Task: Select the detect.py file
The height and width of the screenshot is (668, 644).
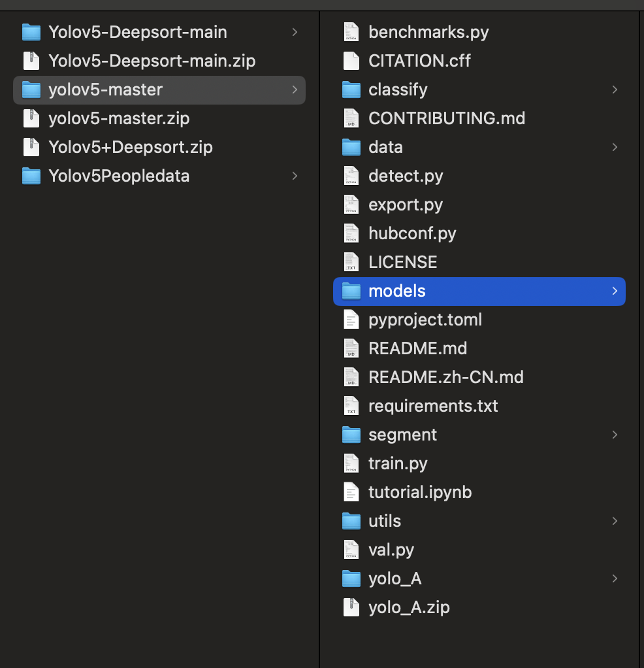Action: [406, 176]
